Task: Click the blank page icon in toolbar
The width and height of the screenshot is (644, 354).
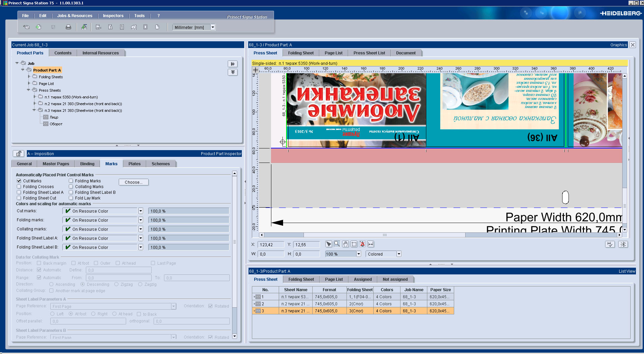Action: [157, 27]
